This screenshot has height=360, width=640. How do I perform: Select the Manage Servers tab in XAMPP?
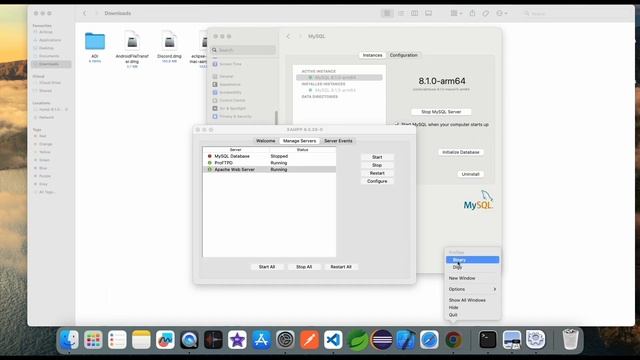(x=300, y=141)
